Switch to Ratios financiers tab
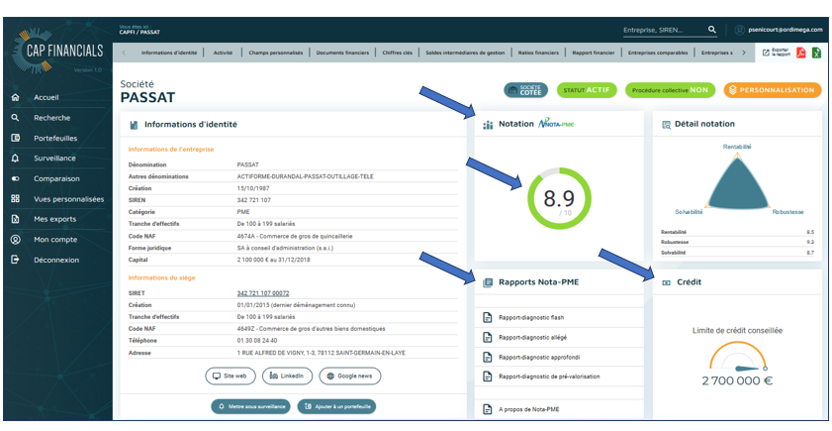 [x=538, y=53]
